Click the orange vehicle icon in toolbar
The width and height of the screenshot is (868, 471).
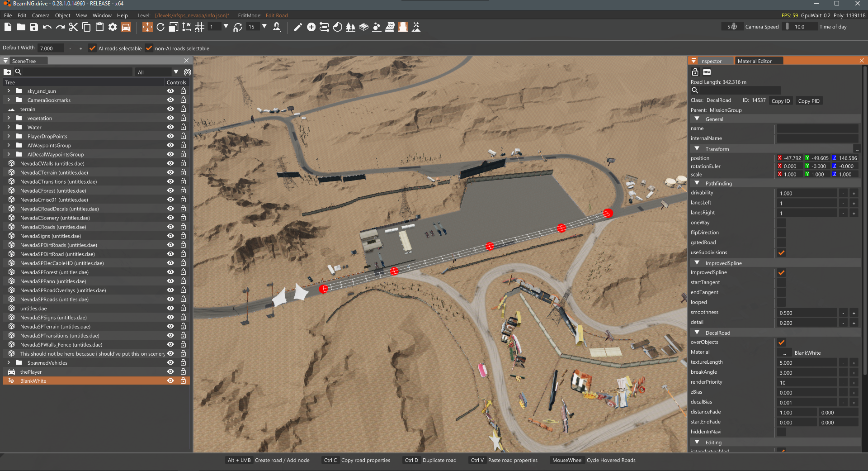click(x=126, y=27)
